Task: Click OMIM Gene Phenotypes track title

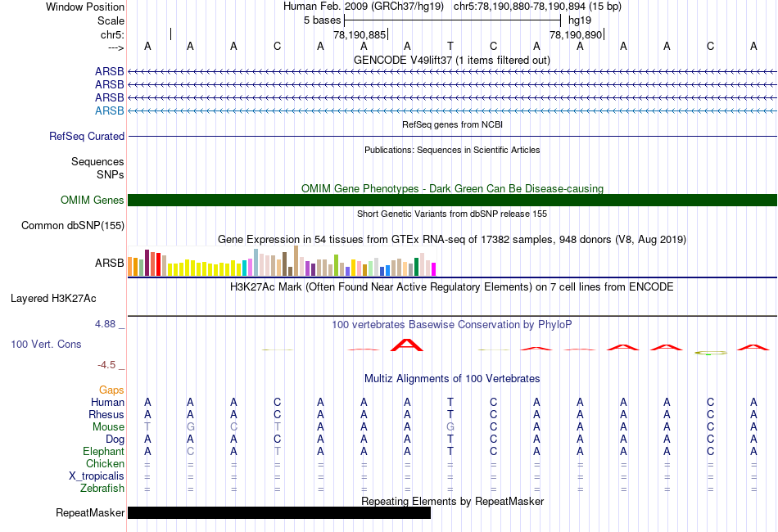Action: (452, 188)
